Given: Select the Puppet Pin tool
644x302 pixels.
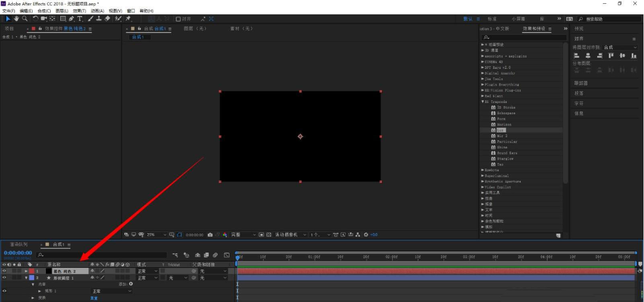Looking at the screenshot, I should point(128,19).
